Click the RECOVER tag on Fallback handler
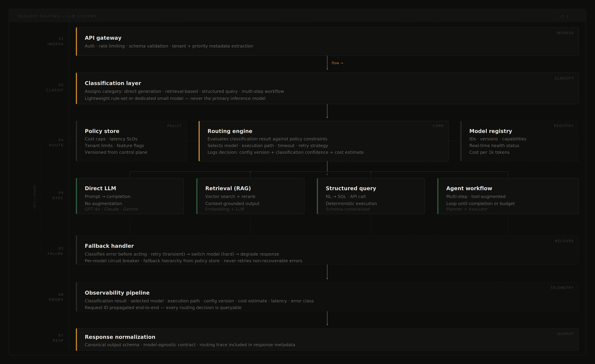Viewport: 595px width, 364px height. point(564,241)
